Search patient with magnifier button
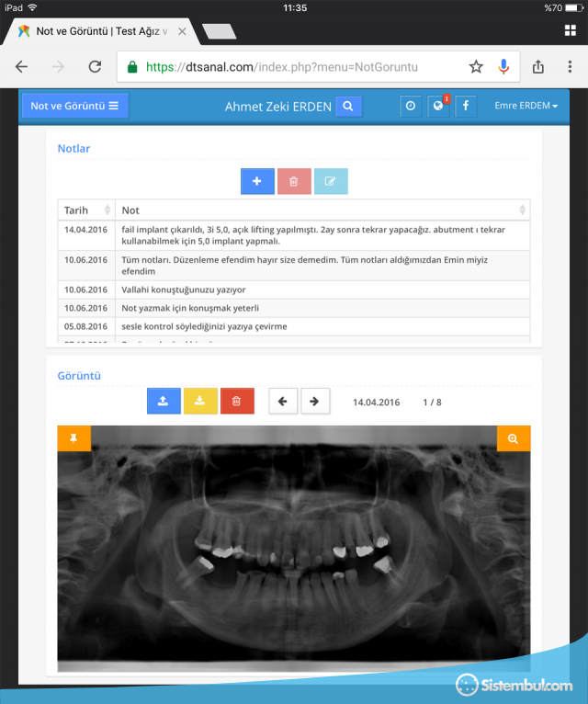This screenshot has height=704, width=588. (348, 107)
